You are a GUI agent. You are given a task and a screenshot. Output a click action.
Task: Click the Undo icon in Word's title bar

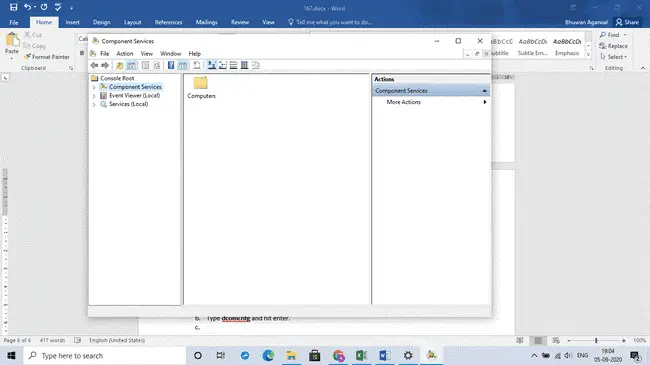tap(27, 7)
